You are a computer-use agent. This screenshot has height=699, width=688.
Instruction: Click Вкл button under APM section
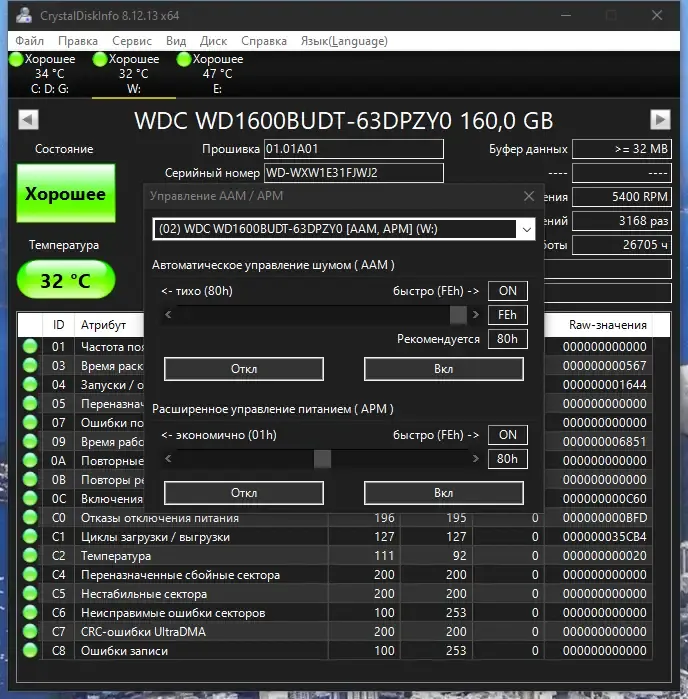click(444, 493)
